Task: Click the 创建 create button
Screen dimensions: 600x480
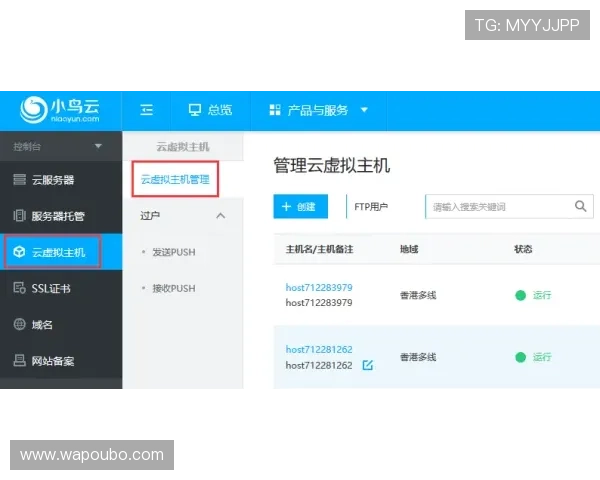Action: click(301, 207)
